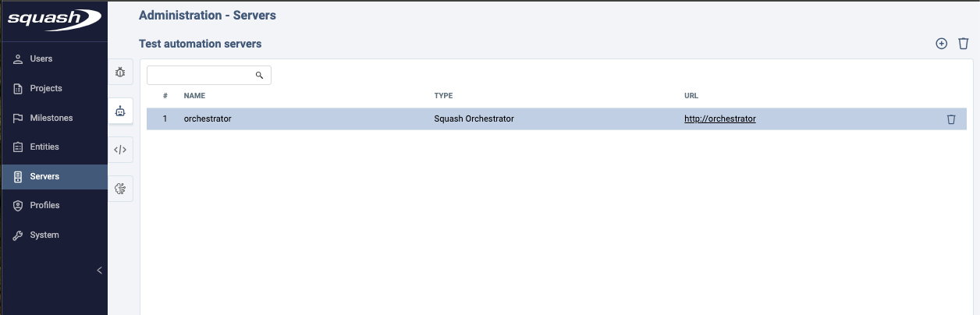The image size is (980, 315).
Task: Open the AI servers brain tab
Action: pyautogui.click(x=120, y=188)
